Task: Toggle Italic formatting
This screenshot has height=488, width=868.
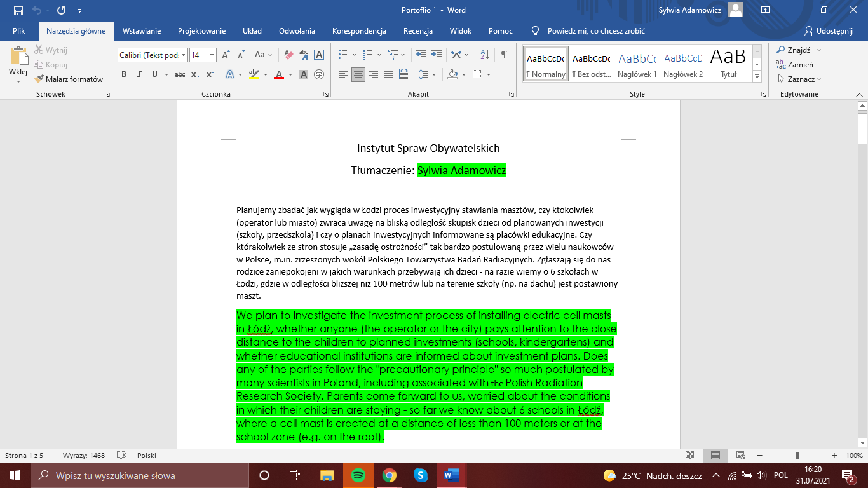Action: (x=139, y=74)
